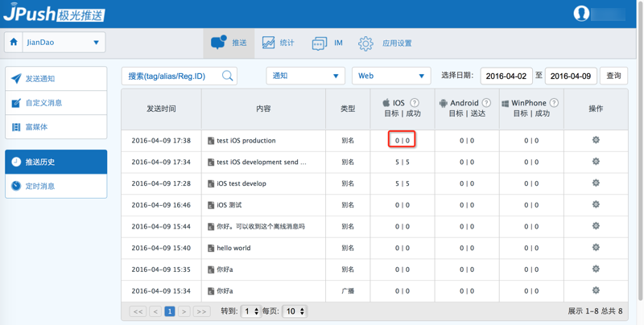Open gear actions for the 15:34 broadcast row
This screenshot has width=644, height=325.
[x=596, y=290]
